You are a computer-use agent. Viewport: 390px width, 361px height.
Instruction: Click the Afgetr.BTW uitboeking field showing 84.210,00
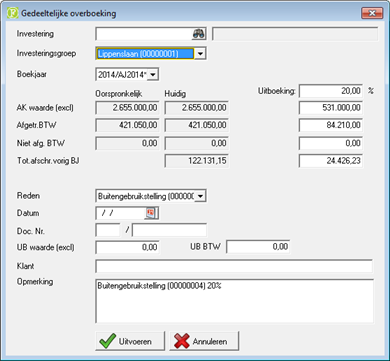[331, 125]
